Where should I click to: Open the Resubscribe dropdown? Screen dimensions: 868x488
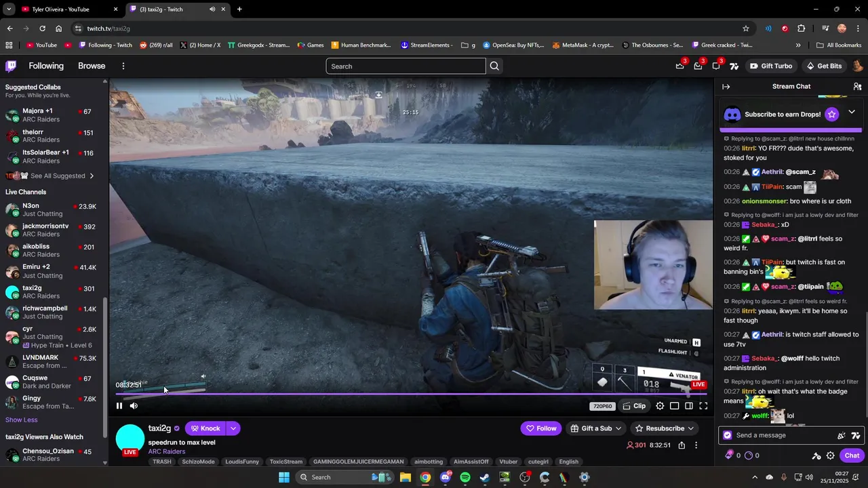[x=665, y=428]
